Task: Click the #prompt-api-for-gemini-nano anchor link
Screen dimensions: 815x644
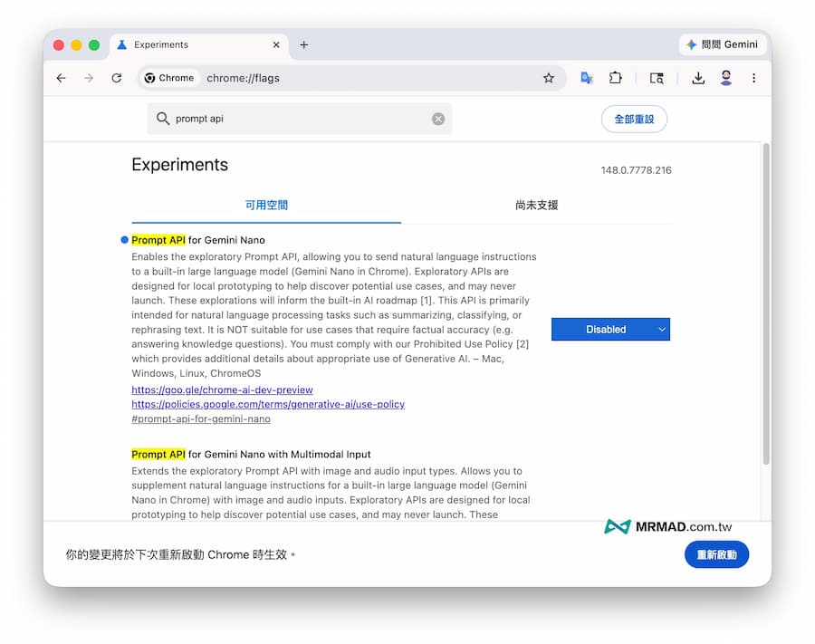Action: point(201,419)
